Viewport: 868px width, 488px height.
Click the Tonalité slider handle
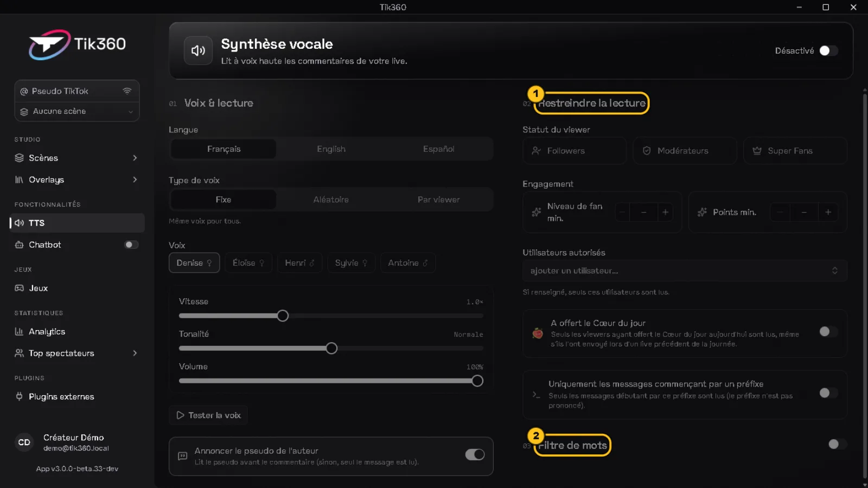(x=331, y=348)
